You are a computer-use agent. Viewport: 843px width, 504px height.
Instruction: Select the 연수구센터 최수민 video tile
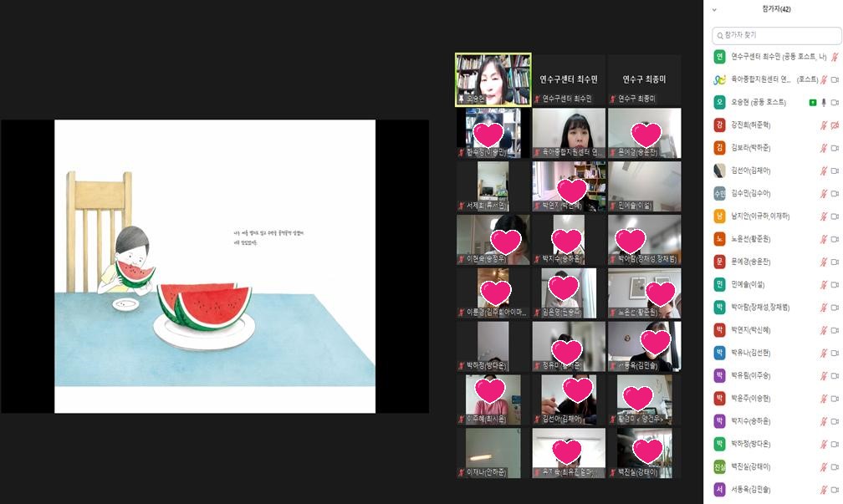(x=569, y=79)
